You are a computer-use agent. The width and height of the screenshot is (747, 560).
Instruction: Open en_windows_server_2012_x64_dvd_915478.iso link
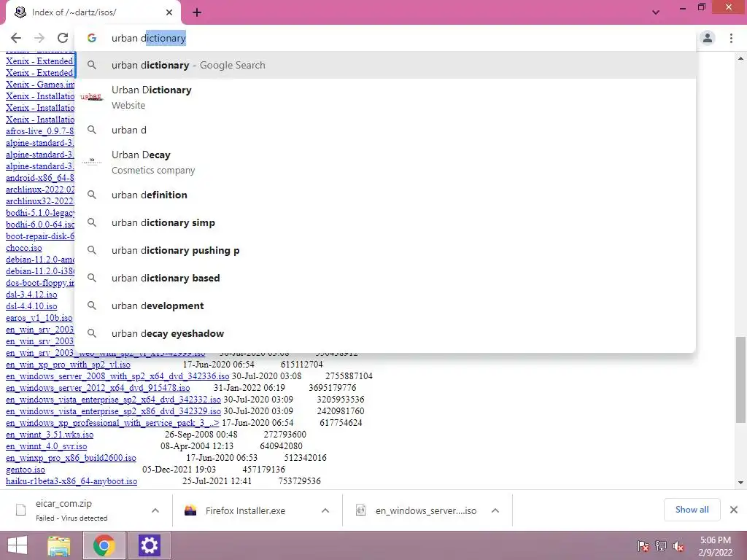pyautogui.click(x=98, y=388)
